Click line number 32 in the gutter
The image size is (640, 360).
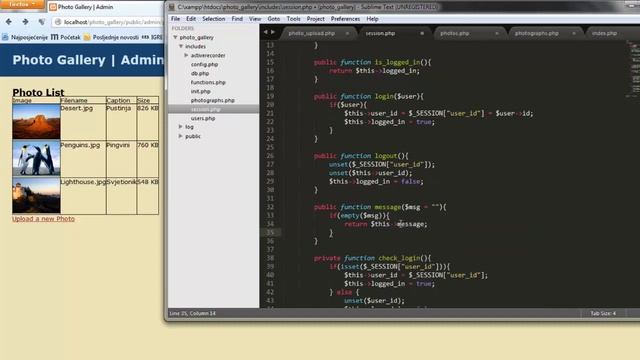click(x=270, y=207)
